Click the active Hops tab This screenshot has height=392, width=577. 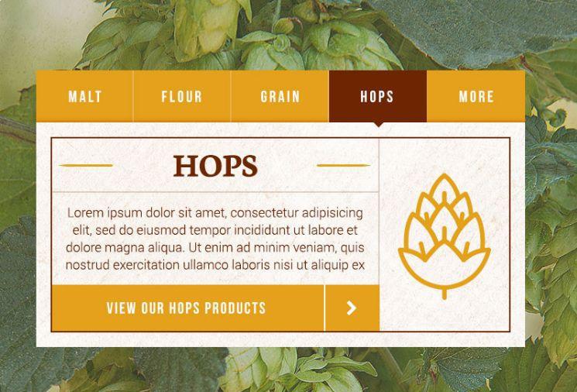378,96
